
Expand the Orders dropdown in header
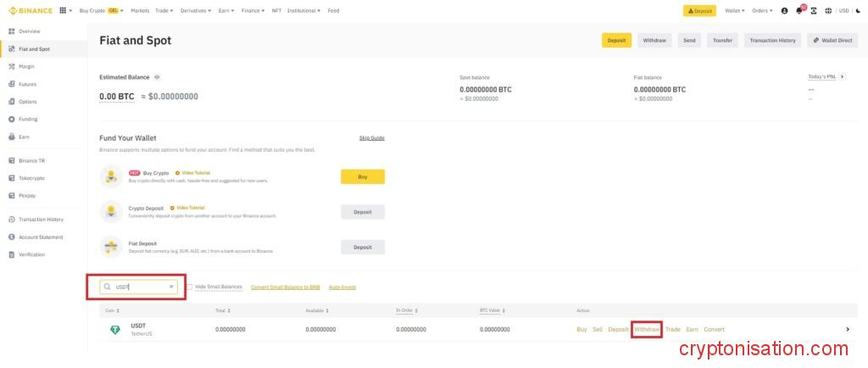[763, 11]
